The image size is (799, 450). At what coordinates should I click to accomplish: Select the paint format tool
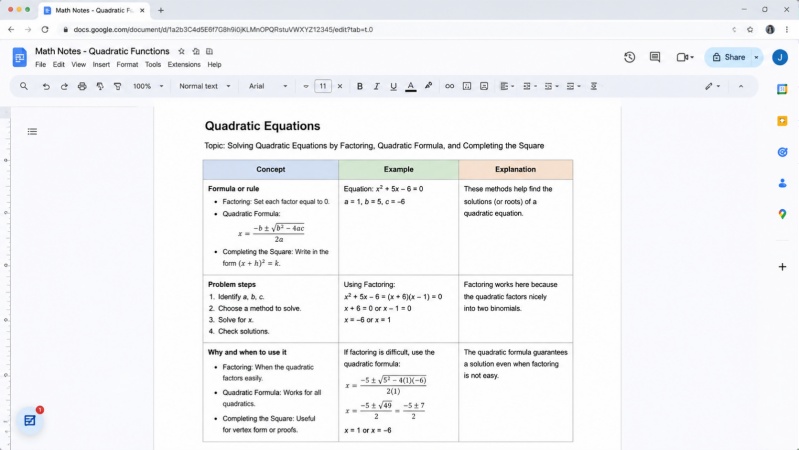[118, 86]
